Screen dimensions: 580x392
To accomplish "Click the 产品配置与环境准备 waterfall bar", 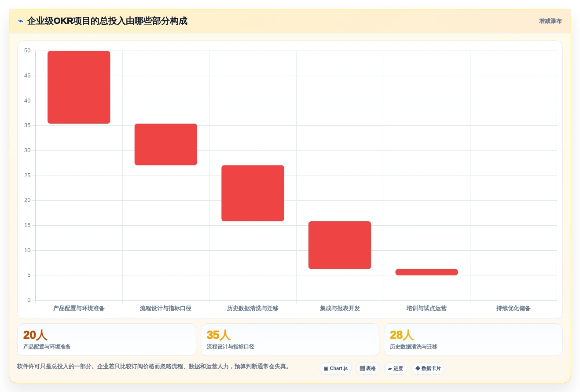I will pos(79,87).
